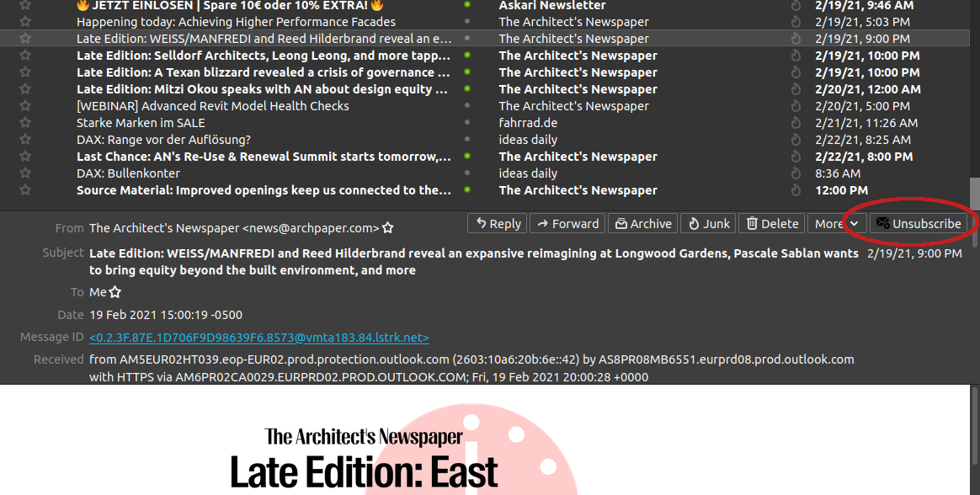Reply to the open message
980x495 pixels.
[498, 223]
